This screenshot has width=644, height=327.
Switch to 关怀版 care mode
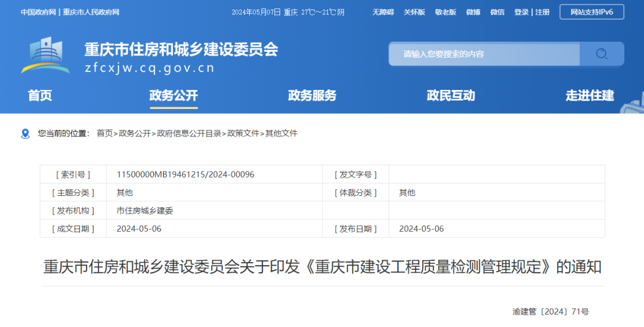414,13
